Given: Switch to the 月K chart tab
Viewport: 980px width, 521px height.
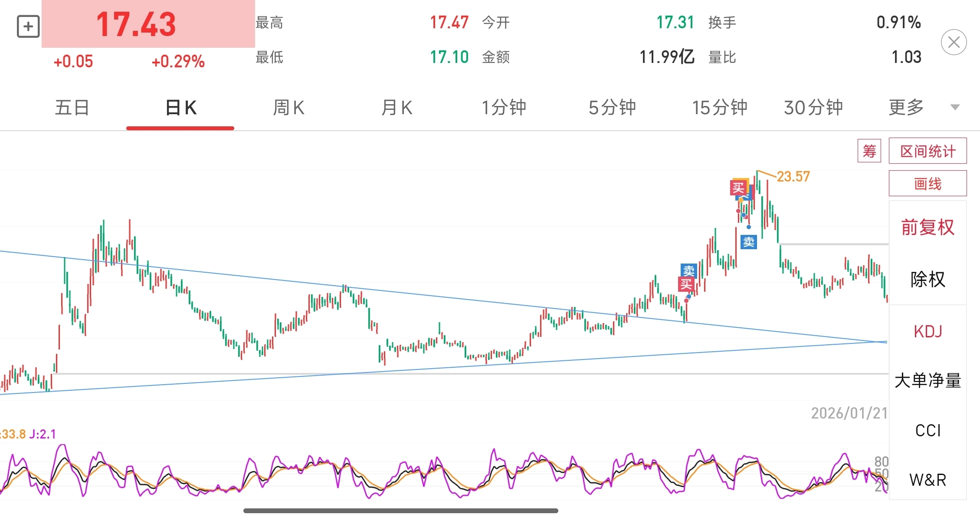Looking at the screenshot, I should tap(397, 107).
